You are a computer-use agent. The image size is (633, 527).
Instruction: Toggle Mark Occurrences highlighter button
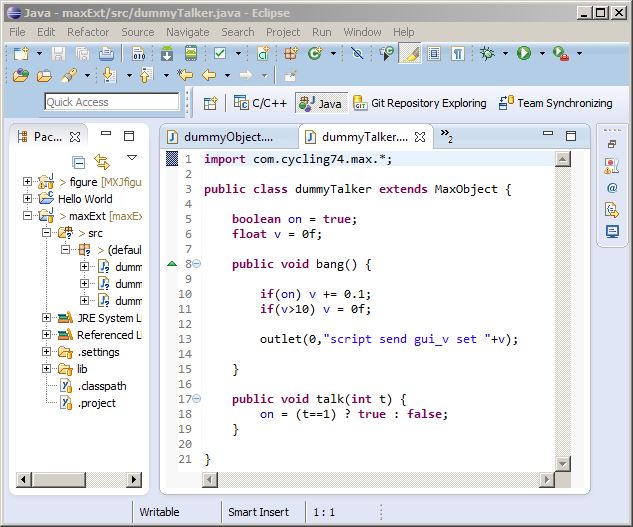point(409,54)
